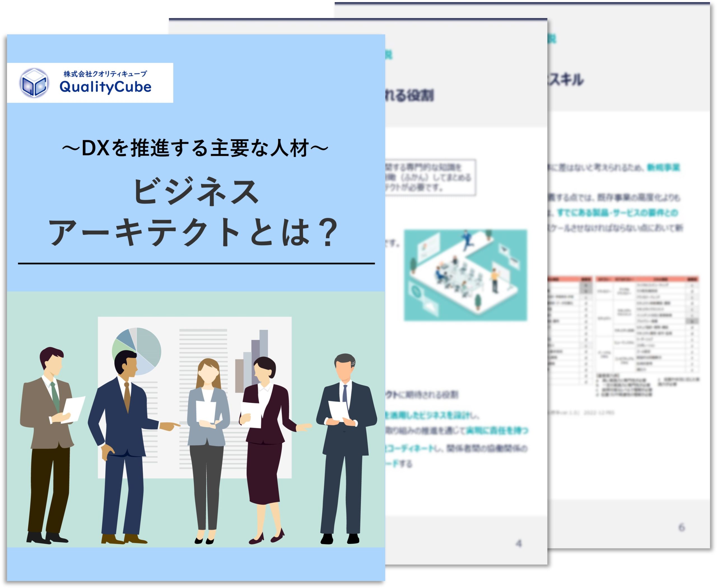Click the page number 6

pos(681,527)
